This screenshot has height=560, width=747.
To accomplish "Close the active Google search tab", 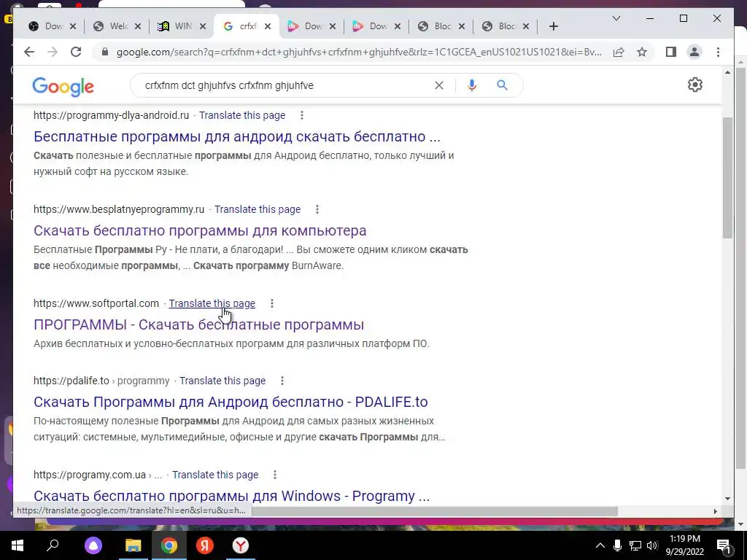I will [268, 27].
